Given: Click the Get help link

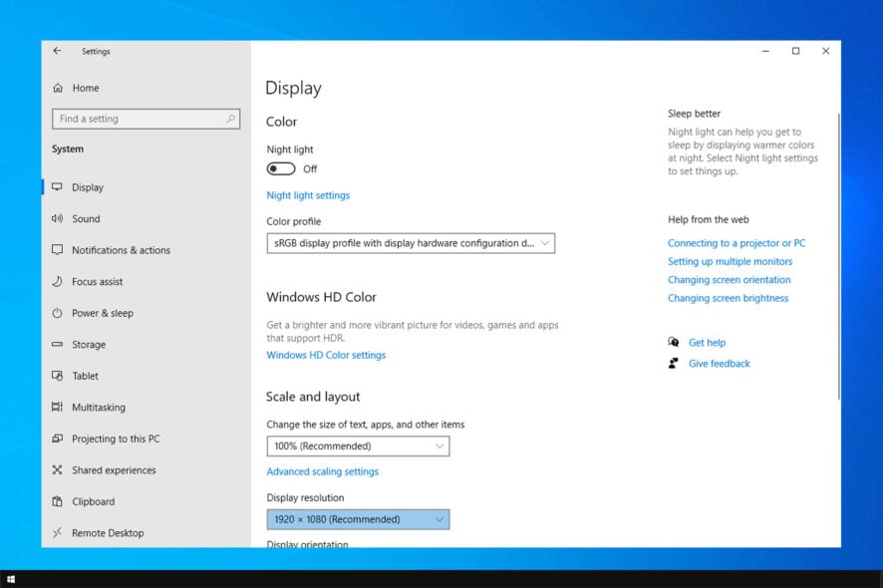Looking at the screenshot, I should (x=707, y=343).
